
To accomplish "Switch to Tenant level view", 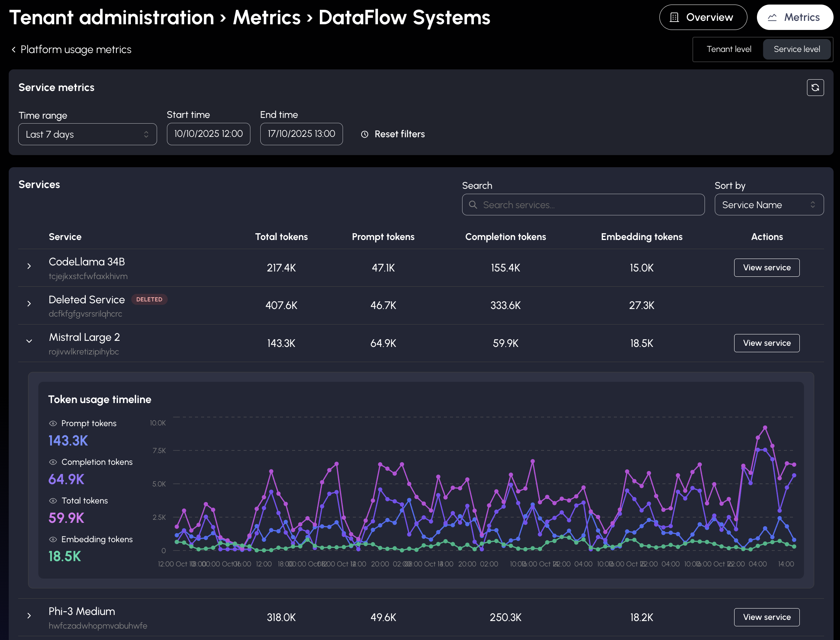I will point(729,49).
